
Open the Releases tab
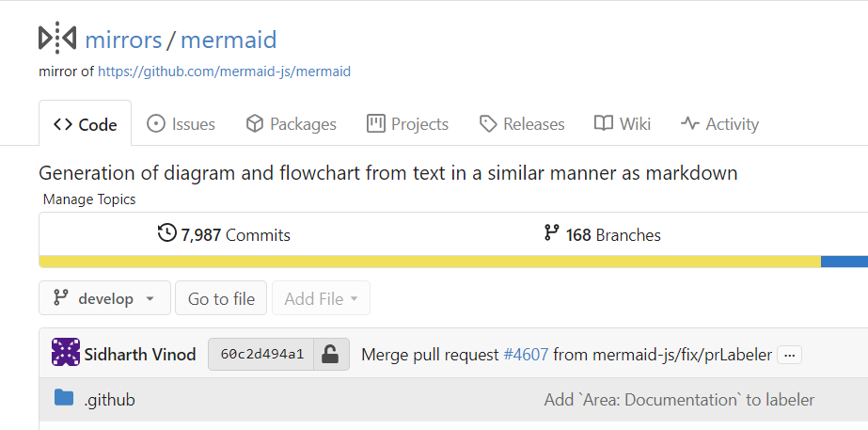click(x=522, y=123)
